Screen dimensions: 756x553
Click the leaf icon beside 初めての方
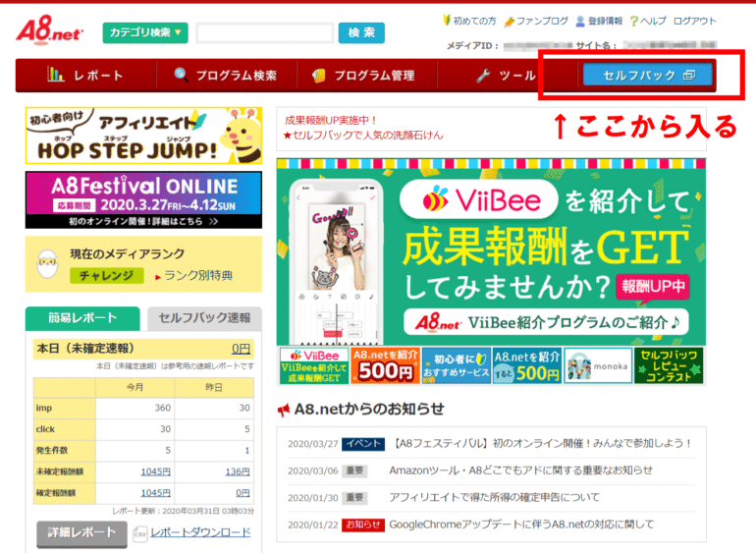coord(447,21)
